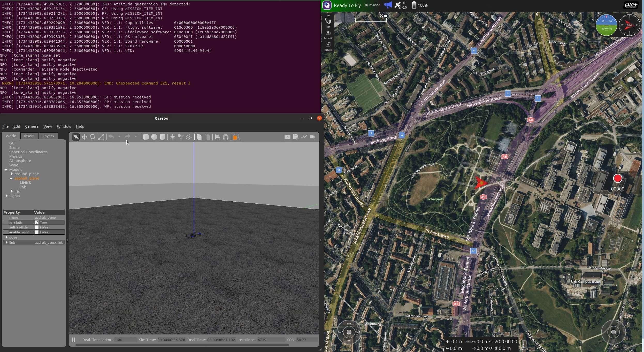The height and width of the screenshot is (352, 644).
Task: Click the Position flight mode label
Action: coord(372,5)
